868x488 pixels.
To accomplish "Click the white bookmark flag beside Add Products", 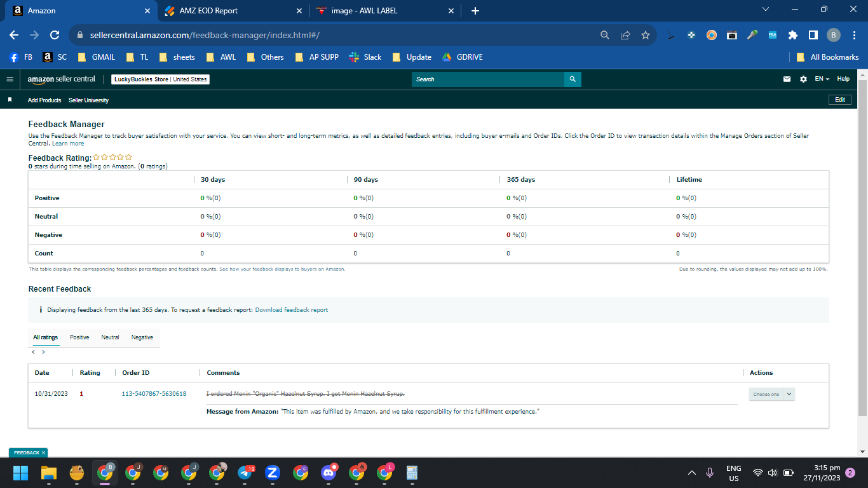I will [x=10, y=100].
